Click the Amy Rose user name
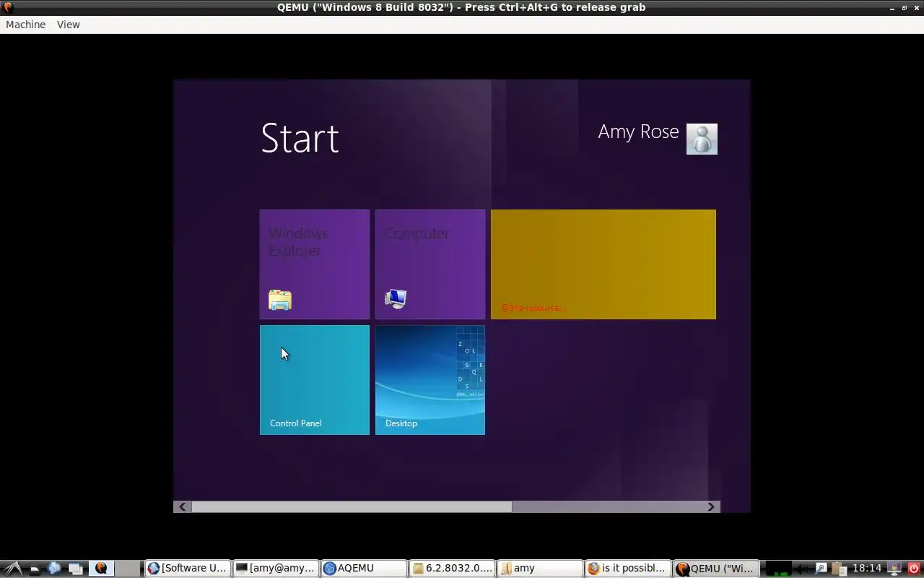This screenshot has height=578, width=924. click(x=638, y=132)
